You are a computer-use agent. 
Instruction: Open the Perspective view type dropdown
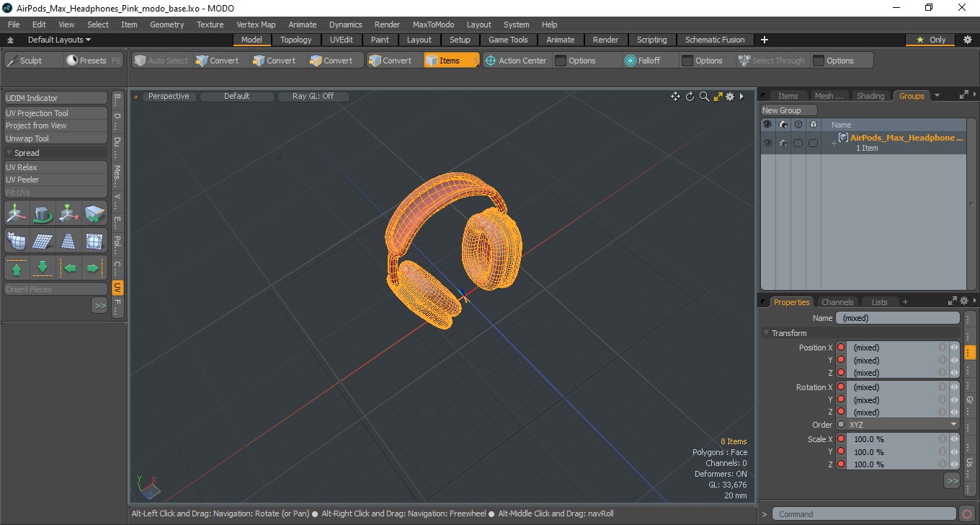(169, 96)
